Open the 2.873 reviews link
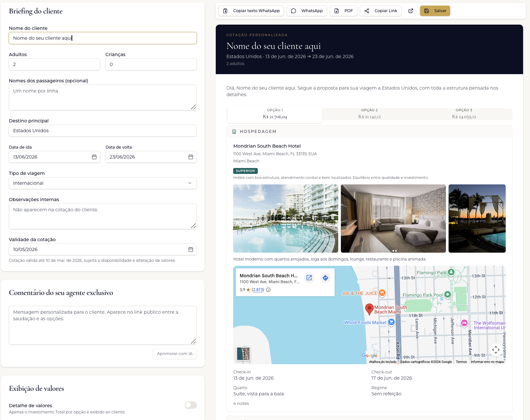Screen dimensions: 530x420 click(258, 290)
